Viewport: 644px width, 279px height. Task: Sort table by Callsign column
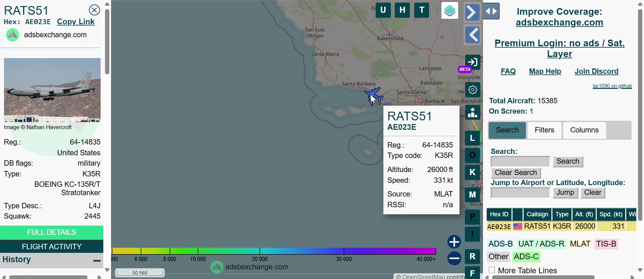coord(537,214)
